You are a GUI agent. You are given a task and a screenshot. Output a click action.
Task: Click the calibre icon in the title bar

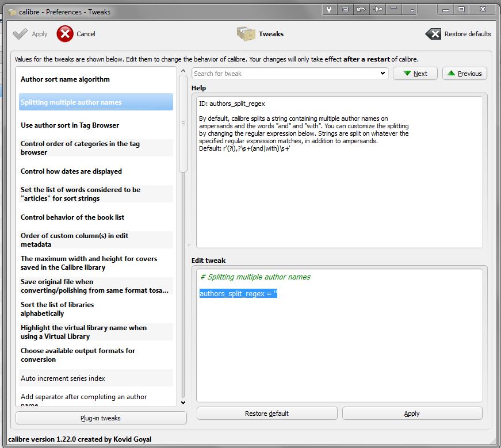coord(12,12)
